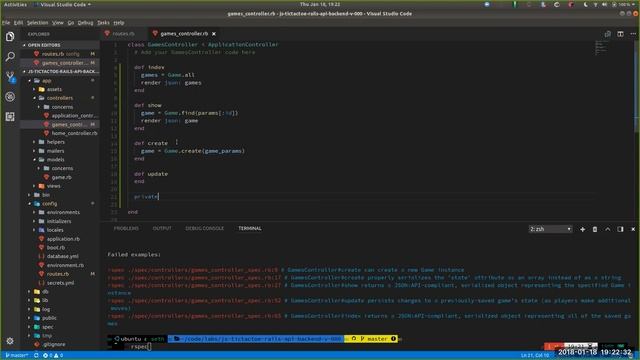
Task: Open the Debug menu in menu bar
Action: (85, 23)
